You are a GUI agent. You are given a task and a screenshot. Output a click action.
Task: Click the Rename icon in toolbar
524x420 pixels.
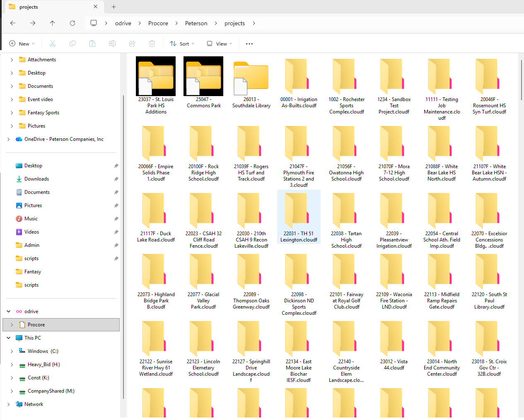(112, 43)
